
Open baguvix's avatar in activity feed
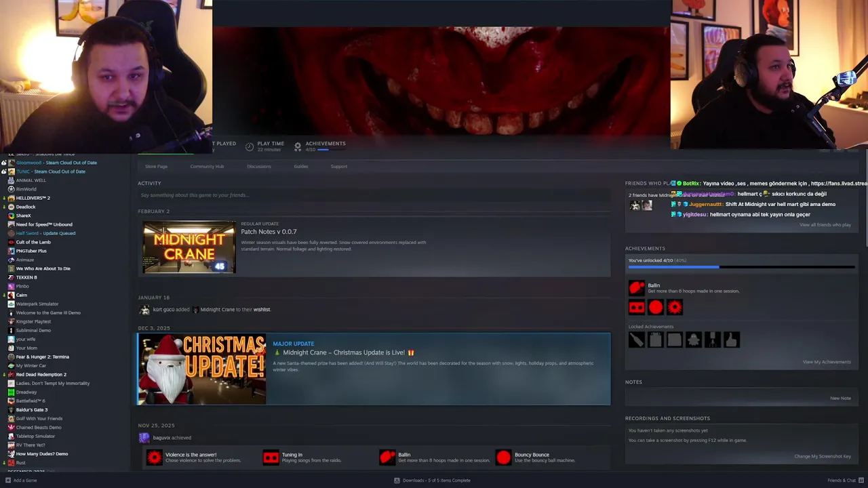[x=144, y=438]
